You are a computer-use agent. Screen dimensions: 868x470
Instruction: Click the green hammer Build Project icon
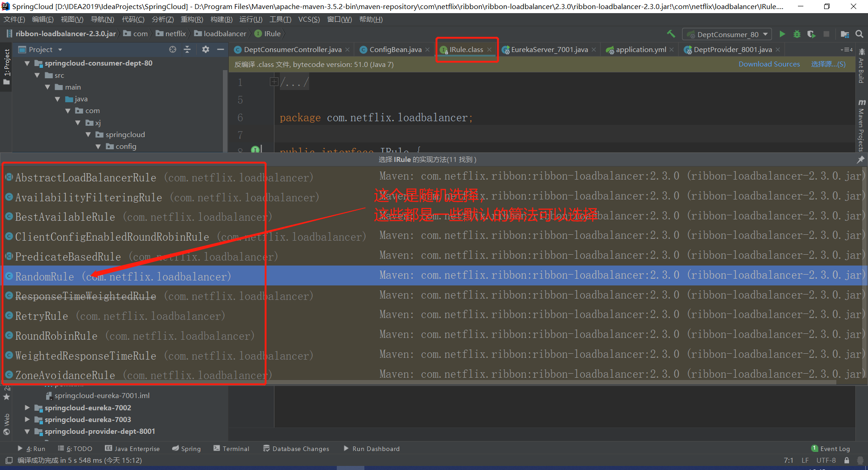(x=671, y=34)
